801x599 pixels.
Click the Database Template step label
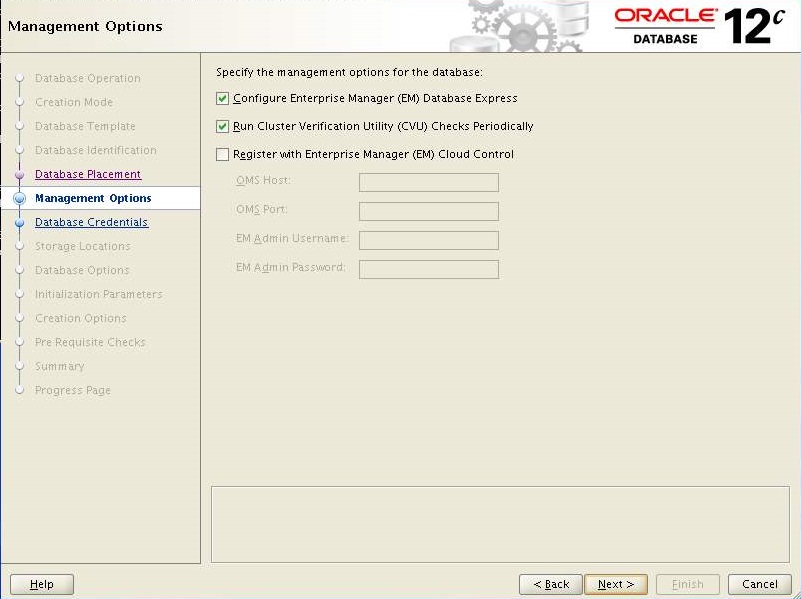coord(85,126)
